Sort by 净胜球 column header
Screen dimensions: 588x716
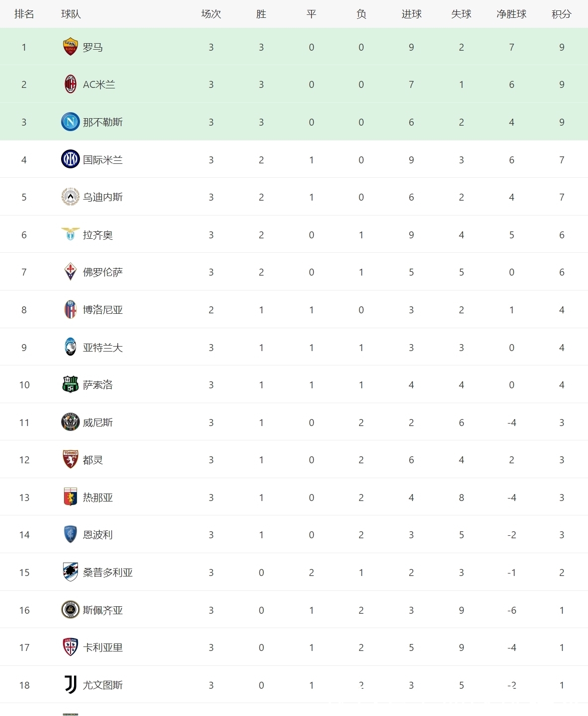pos(512,14)
